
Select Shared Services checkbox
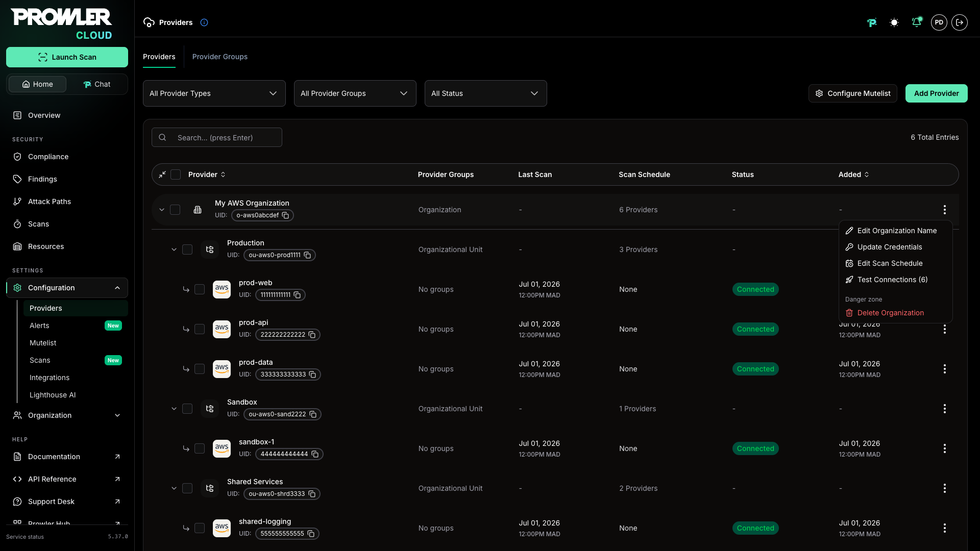coord(187,488)
